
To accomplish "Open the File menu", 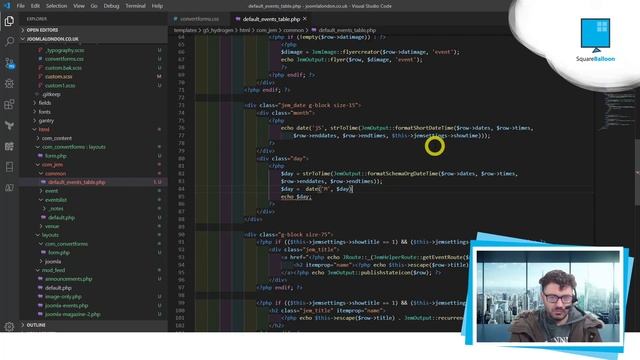I will 20,6.
